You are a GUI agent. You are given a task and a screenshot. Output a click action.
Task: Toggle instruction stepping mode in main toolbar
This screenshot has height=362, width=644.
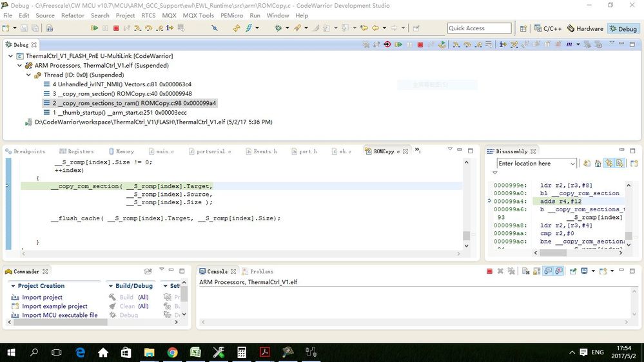pyautogui.click(x=170, y=28)
